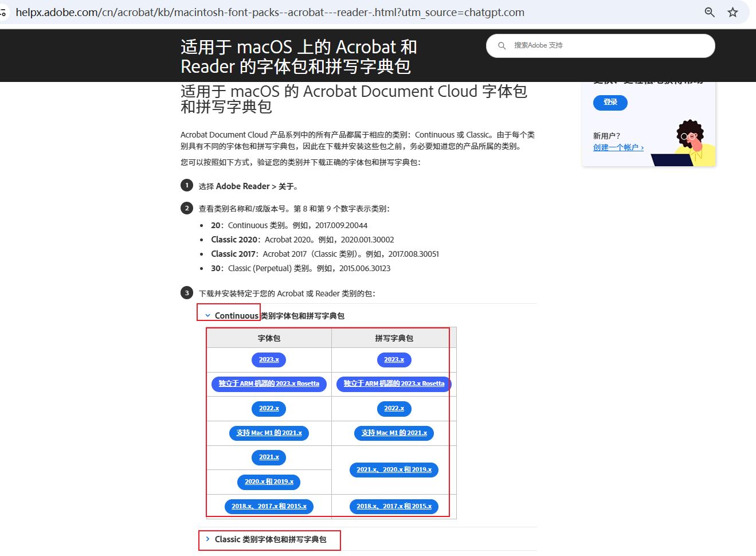Download the 2022.x spelling dictionary pack

pos(394,409)
